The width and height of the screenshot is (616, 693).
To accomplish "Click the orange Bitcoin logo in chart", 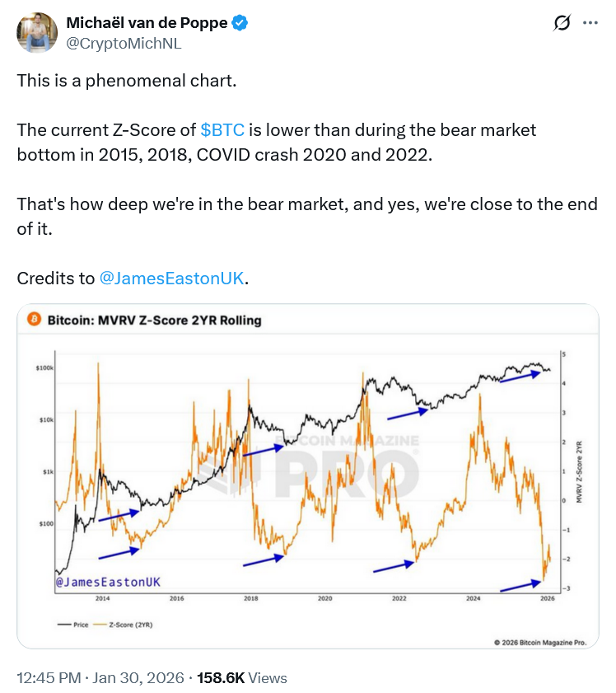I will [x=35, y=319].
